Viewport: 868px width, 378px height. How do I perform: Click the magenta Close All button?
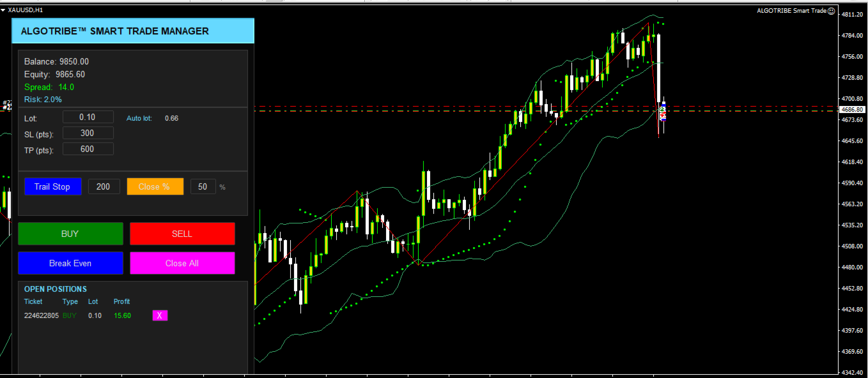(182, 263)
